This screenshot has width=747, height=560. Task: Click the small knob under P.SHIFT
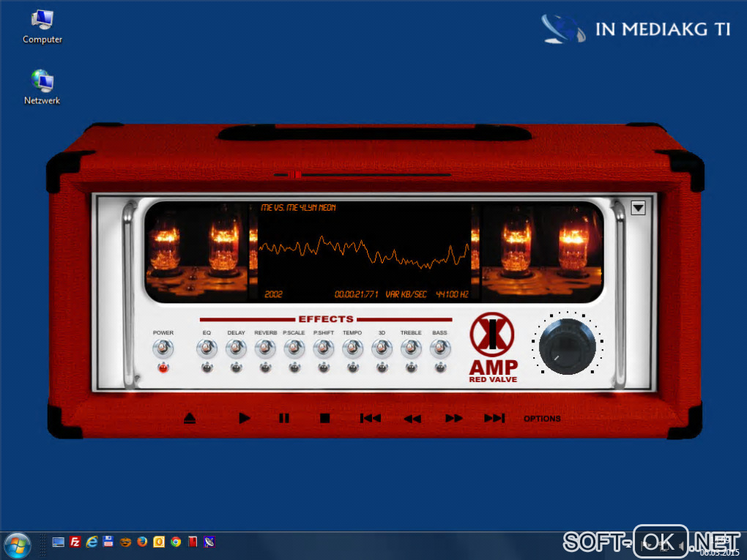[x=324, y=367]
